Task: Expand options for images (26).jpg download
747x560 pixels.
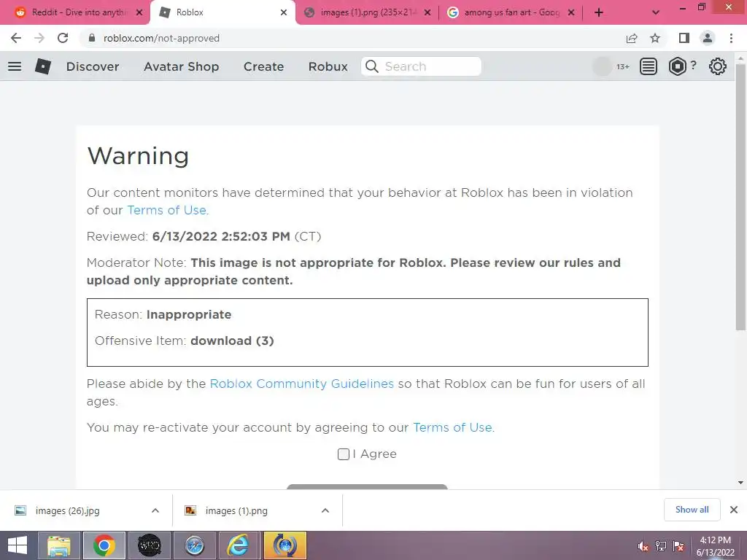Action: click(x=155, y=510)
